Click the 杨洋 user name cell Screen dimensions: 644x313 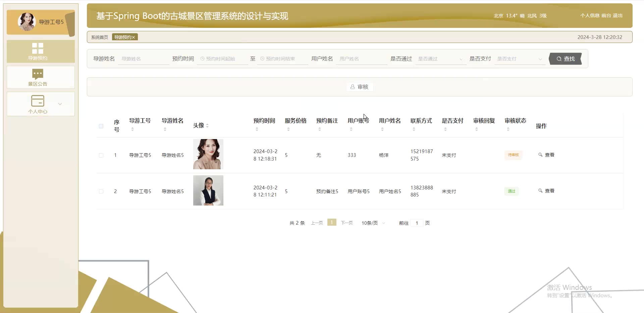click(384, 155)
